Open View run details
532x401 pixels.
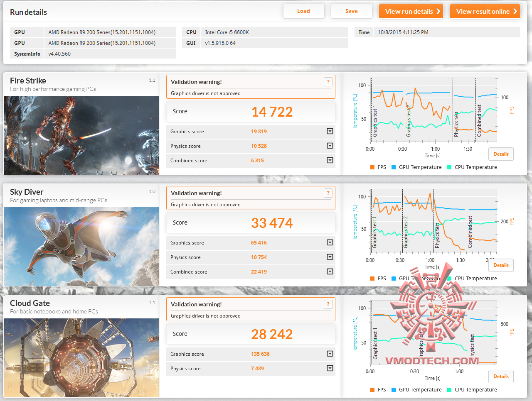411,11
